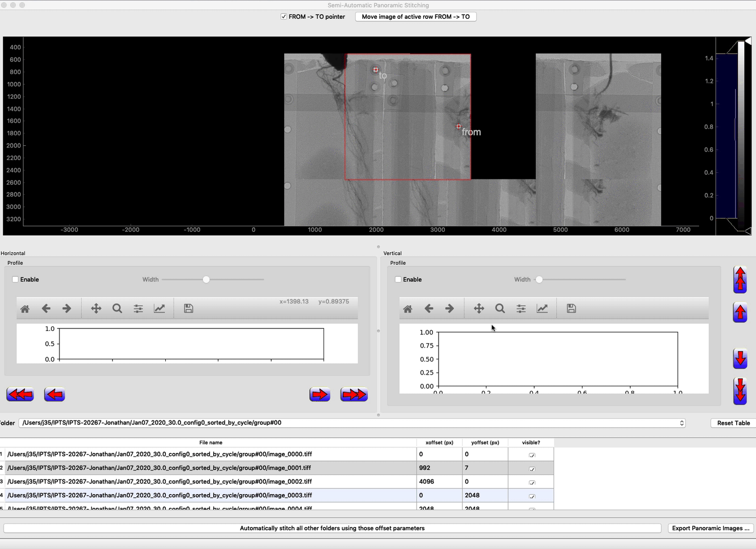Click the fast left double-arrow button
Image resolution: width=756 pixels, height=549 pixels.
click(x=20, y=394)
